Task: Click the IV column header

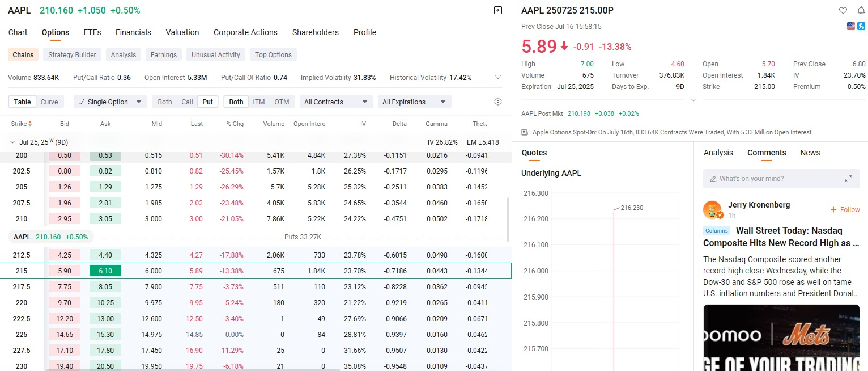Action: coord(363,124)
